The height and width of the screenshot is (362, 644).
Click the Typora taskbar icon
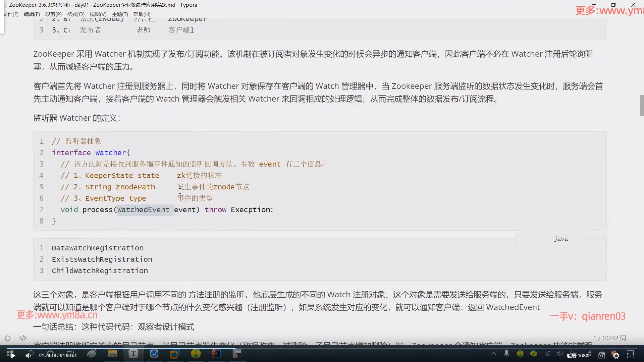pos(133,354)
